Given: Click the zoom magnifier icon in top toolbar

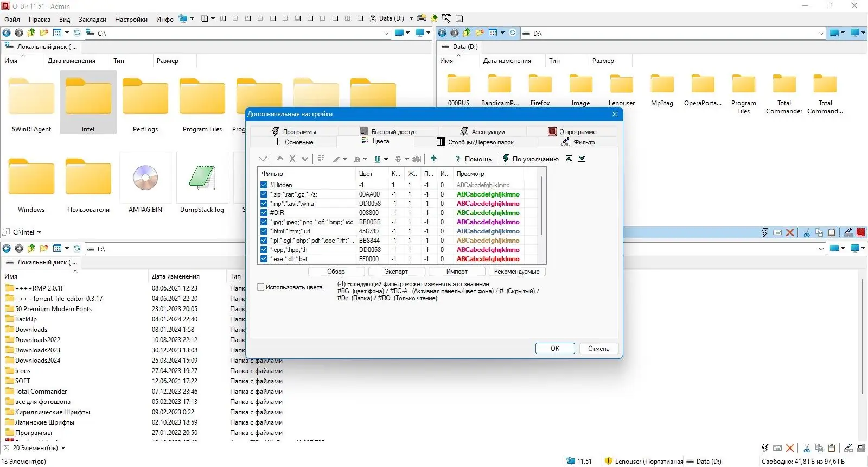Looking at the screenshot, I should [446, 18].
